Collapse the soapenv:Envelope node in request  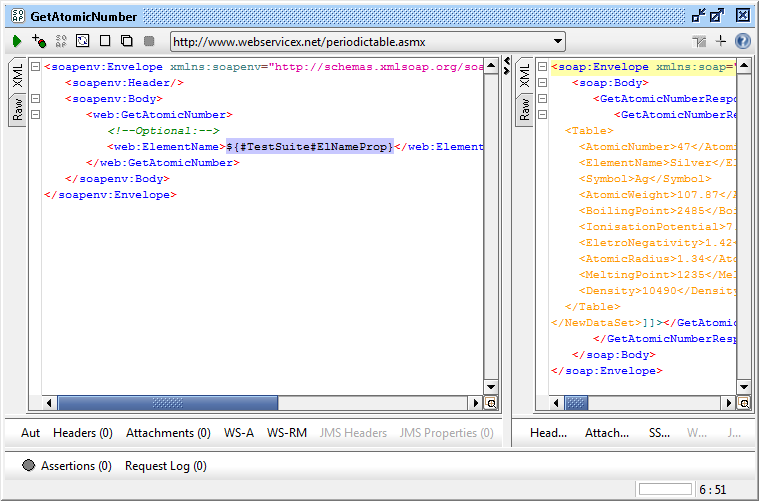35,67
